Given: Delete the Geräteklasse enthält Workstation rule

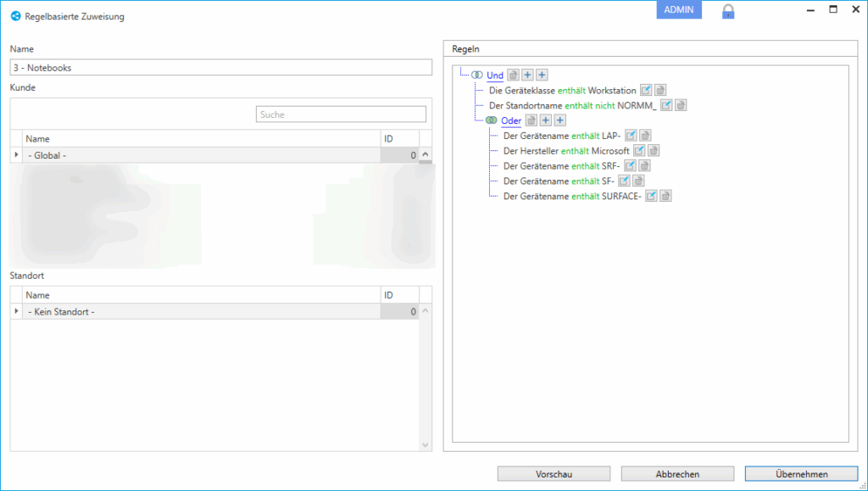Looking at the screenshot, I should point(660,90).
